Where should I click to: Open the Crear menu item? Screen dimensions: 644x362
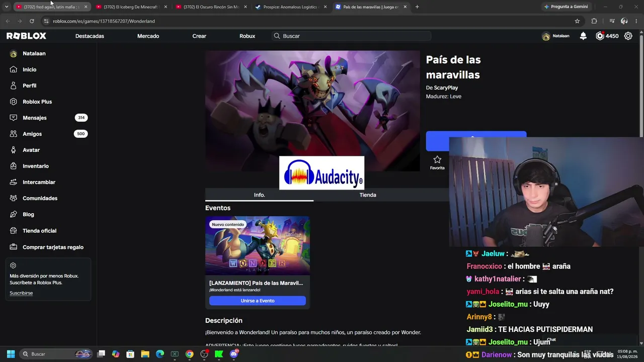pos(199,36)
